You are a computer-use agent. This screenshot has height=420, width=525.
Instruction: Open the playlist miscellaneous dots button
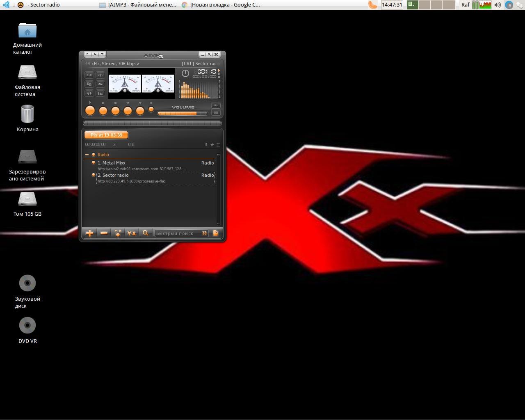(118, 233)
